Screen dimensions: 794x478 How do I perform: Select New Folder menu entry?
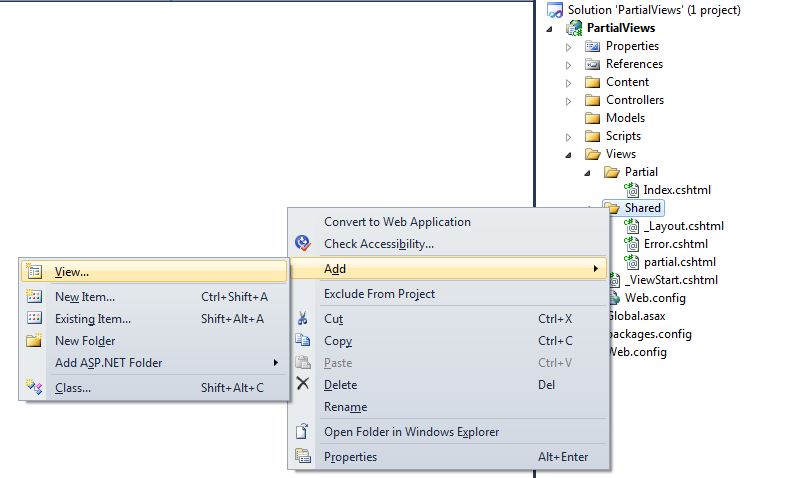pos(154,341)
